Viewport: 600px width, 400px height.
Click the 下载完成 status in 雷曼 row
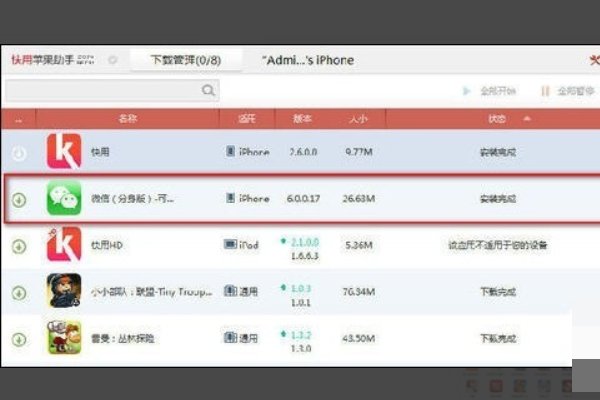tap(498, 338)
